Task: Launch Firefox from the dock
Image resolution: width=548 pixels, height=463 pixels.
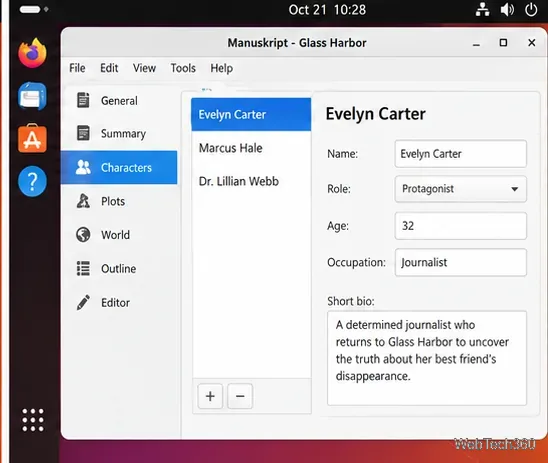Action: pos(32,53)
